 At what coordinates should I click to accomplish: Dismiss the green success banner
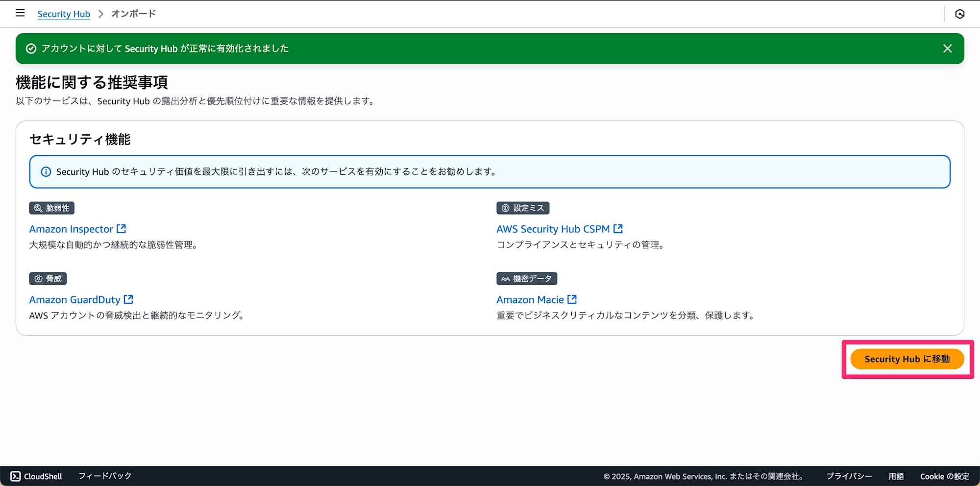(x=948, y=49)
